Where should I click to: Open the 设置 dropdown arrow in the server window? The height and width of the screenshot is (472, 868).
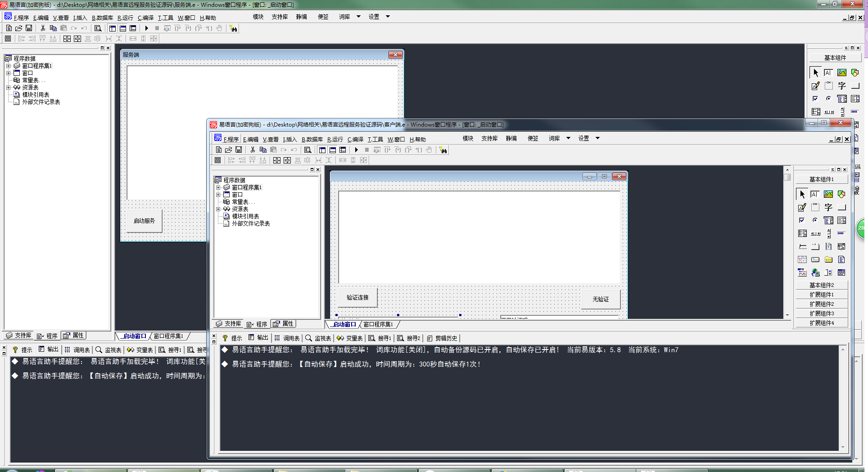coord(388,17)
